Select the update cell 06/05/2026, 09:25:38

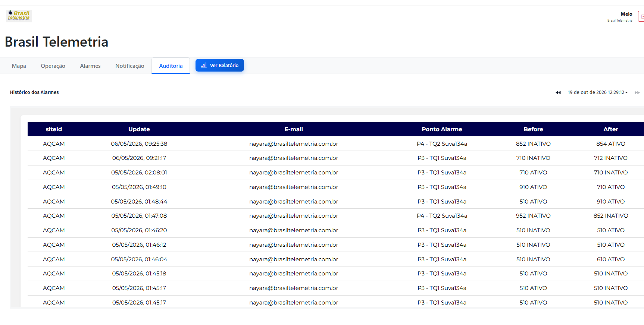tap(139, 144)
